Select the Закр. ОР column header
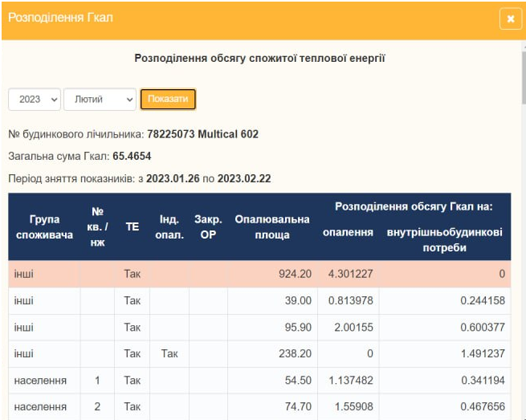The width and height of the screenshot is (526, 420). [x=208, y=227]
